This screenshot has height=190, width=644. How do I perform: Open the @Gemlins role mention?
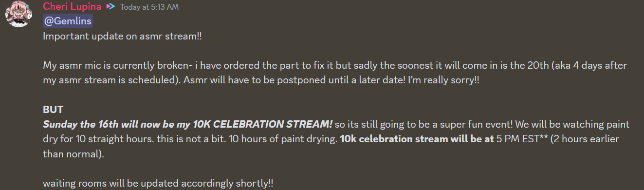[68, 21]
